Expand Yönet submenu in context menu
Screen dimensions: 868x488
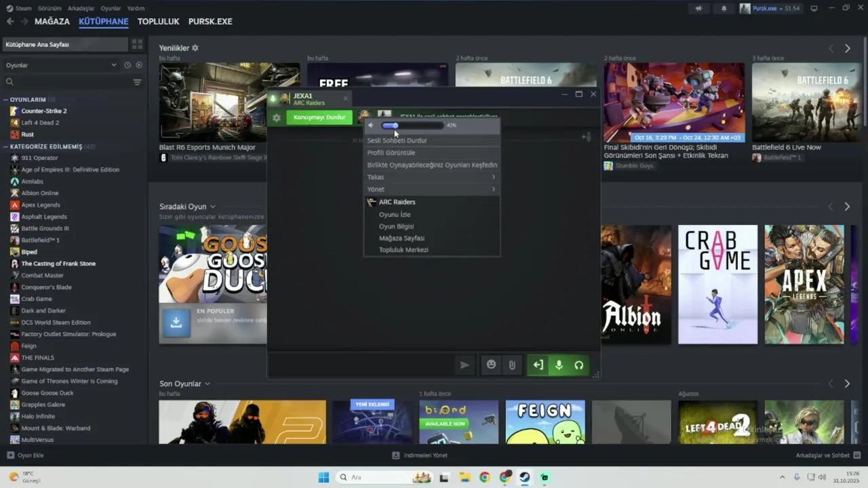click(431, 189)
